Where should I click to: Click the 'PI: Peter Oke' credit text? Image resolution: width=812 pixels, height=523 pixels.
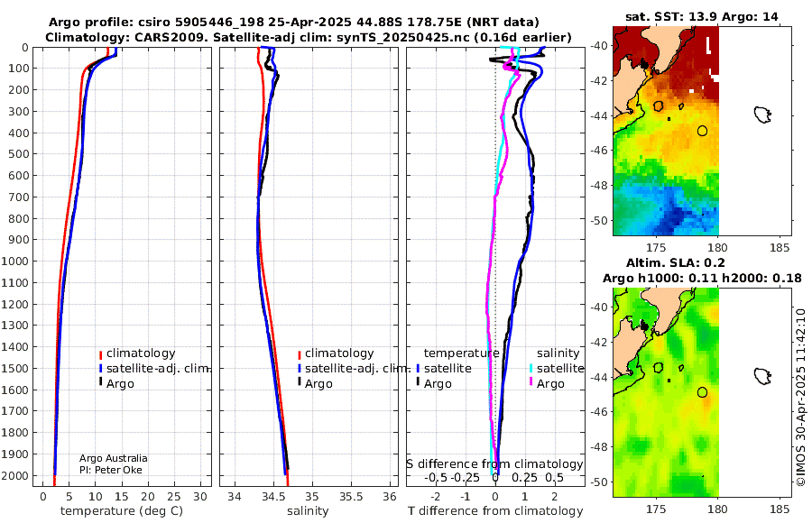tap(110, 470)
